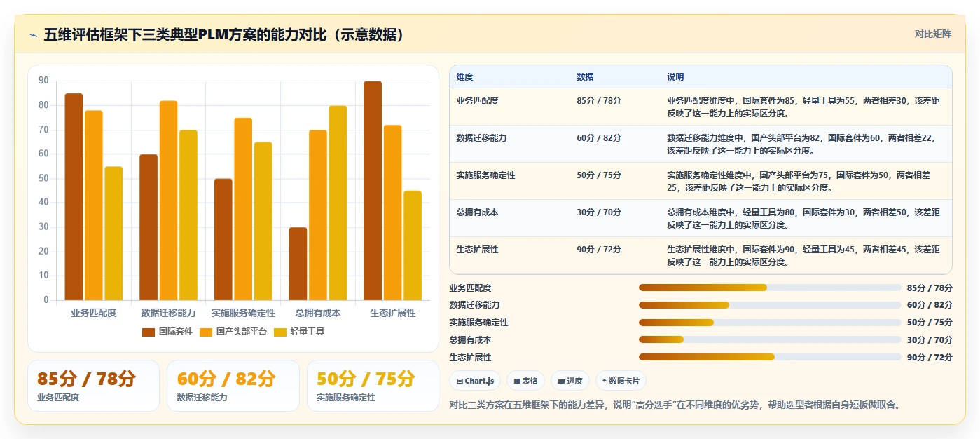The width and height of the screenshot is (980, 439).
Task: Click the 生态扩展性 progress bar
Action: point(770,357)
